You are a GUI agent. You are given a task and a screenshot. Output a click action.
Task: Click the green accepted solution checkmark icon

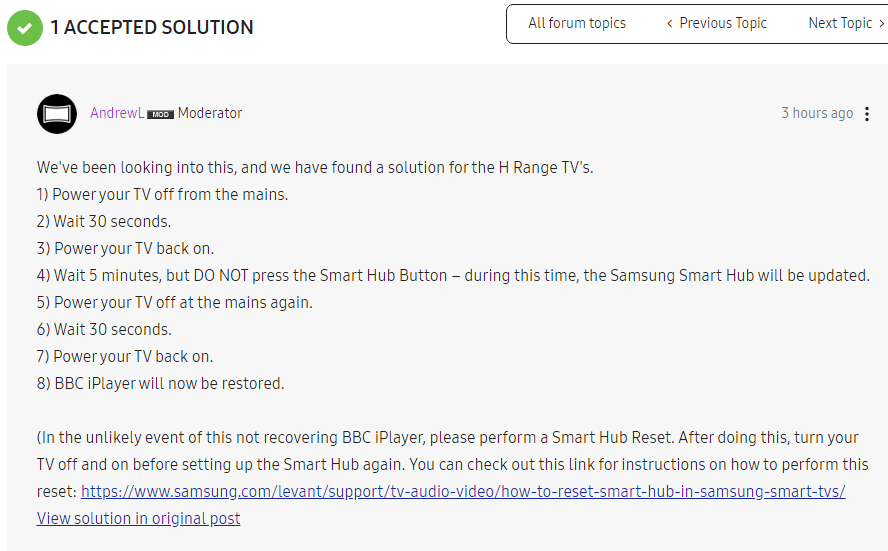(25, 27)
